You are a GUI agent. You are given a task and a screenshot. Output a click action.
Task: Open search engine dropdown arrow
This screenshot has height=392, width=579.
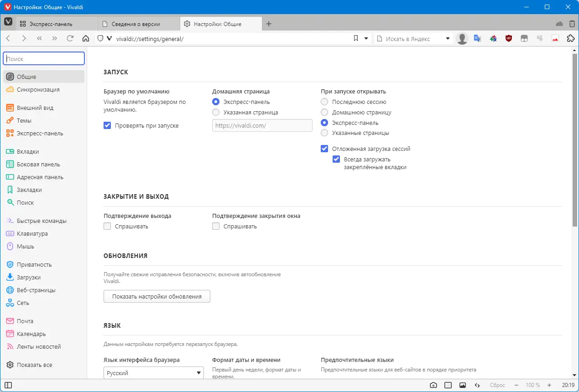pos(448,39)
